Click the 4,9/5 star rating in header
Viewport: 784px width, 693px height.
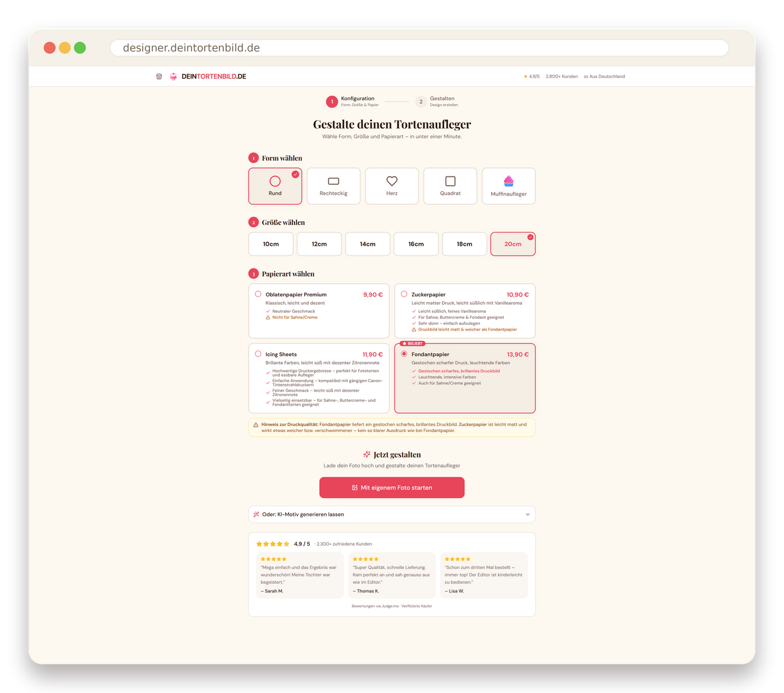pyautogui.click(x=532, y=76)
